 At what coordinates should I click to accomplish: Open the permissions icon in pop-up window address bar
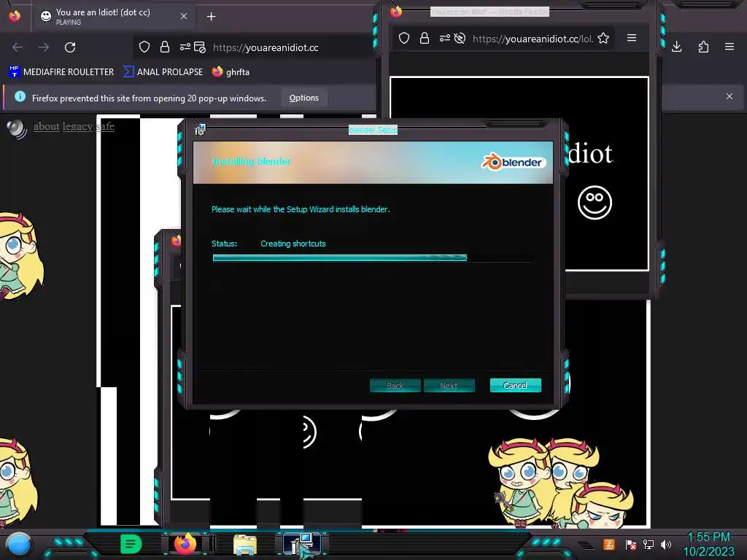(x=444, y=38)
